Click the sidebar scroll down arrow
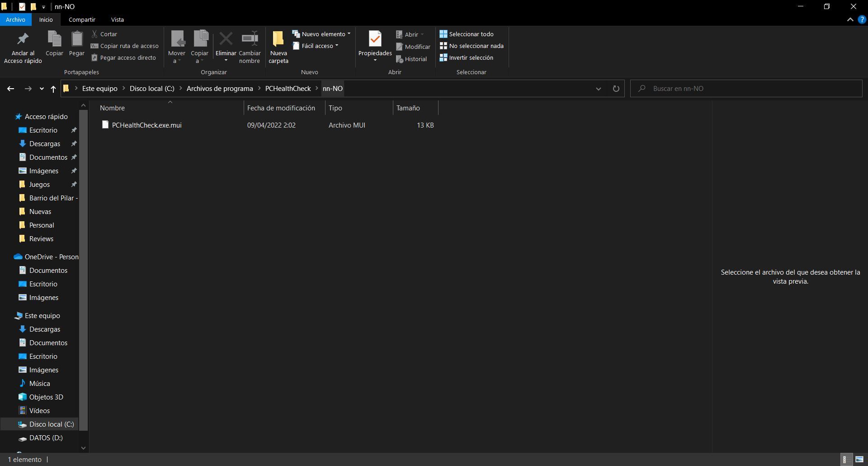 point(83,448)
